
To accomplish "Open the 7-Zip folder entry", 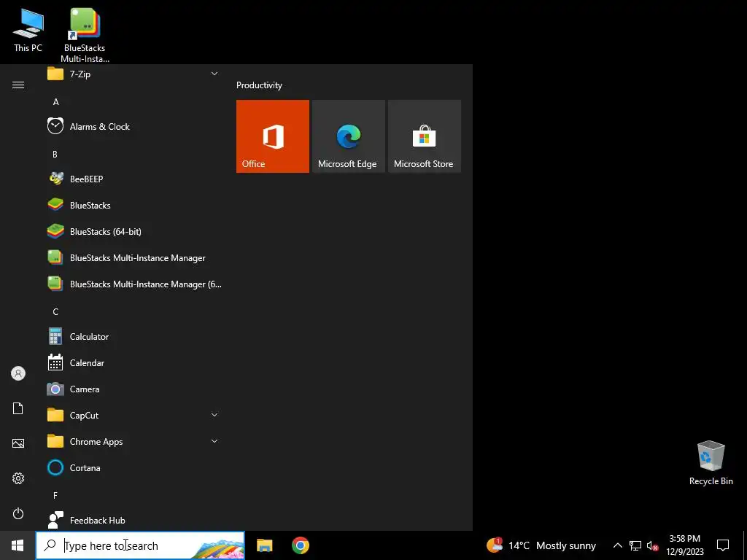I will [x=134, y=74].
